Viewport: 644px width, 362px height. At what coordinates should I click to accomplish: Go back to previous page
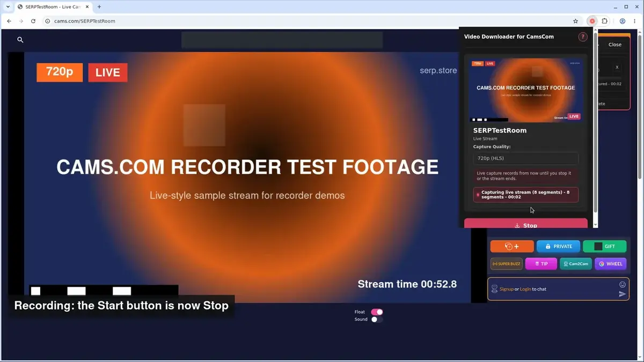[9, 21]
